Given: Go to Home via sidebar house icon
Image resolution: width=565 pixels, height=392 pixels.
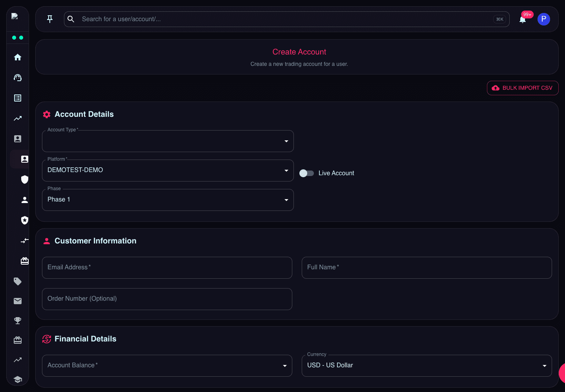Looking at the screenshot, I should point(18,57).
